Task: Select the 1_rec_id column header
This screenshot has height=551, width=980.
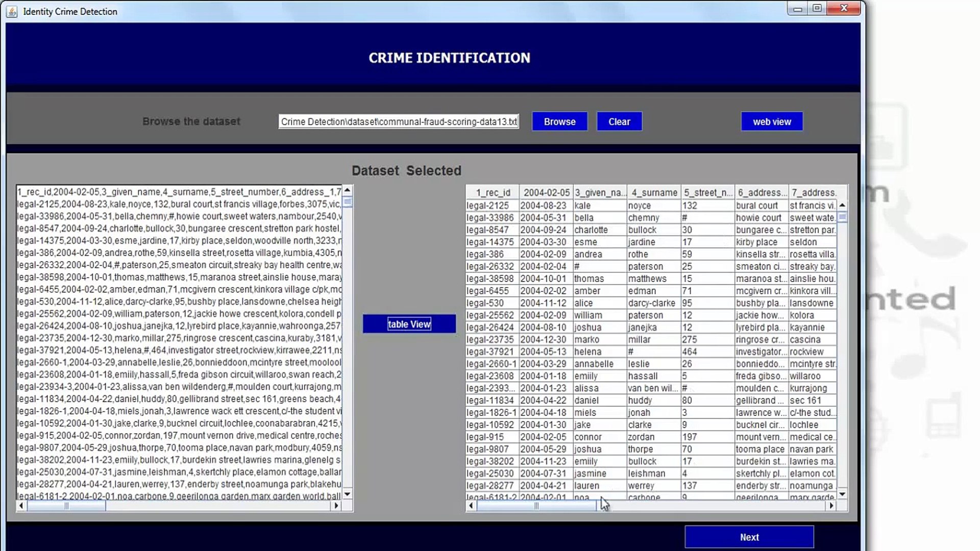Action: (x=492, y=192)
